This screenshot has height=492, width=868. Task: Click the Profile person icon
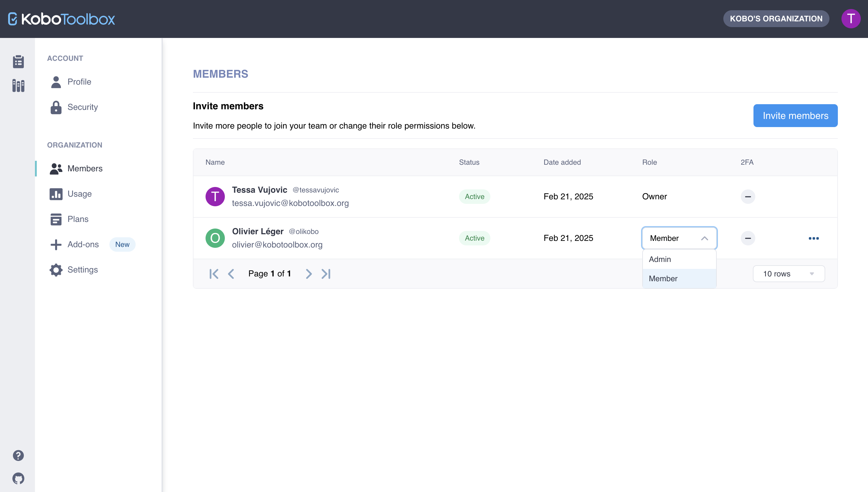tap(56, 82)
